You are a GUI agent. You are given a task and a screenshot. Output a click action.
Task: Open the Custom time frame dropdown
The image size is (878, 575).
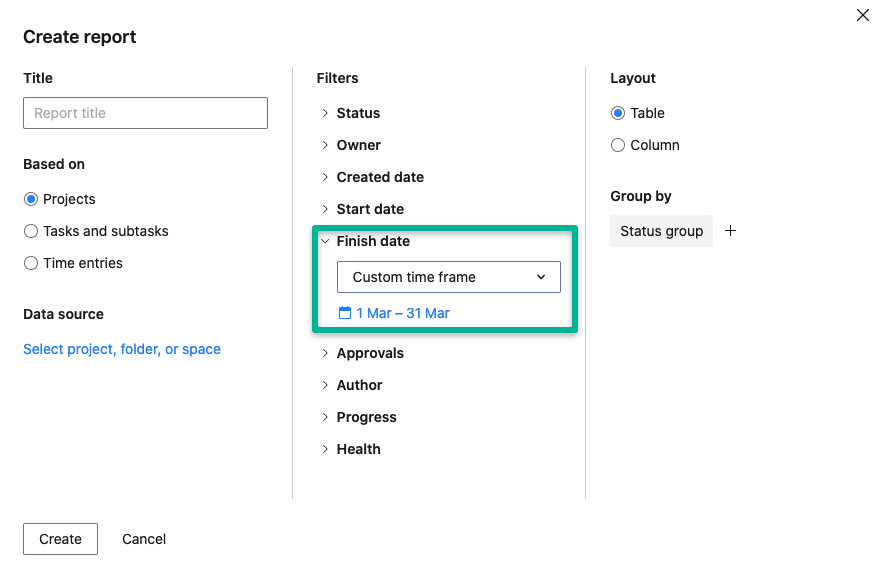tap(449, 277)
